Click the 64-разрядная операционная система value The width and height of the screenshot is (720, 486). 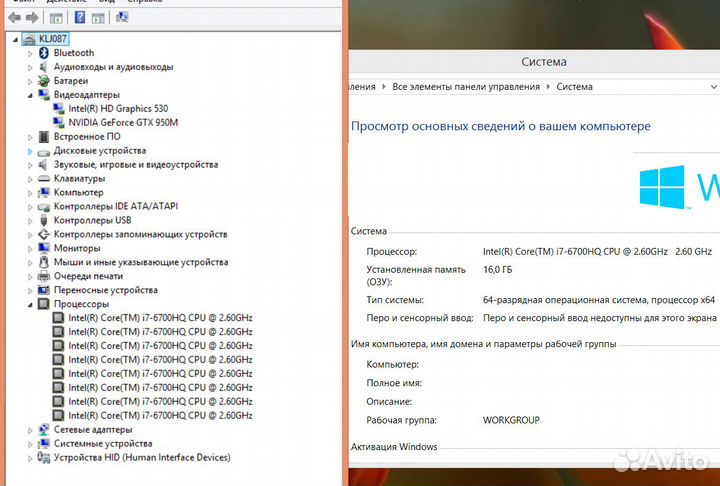pos(599,300)
